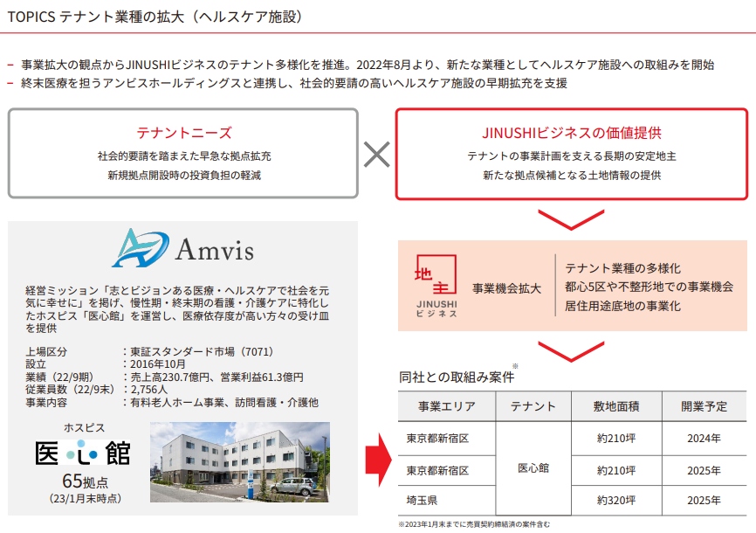
Task: Click the (23/1月末時点) date note
Action: coord(86,499)
